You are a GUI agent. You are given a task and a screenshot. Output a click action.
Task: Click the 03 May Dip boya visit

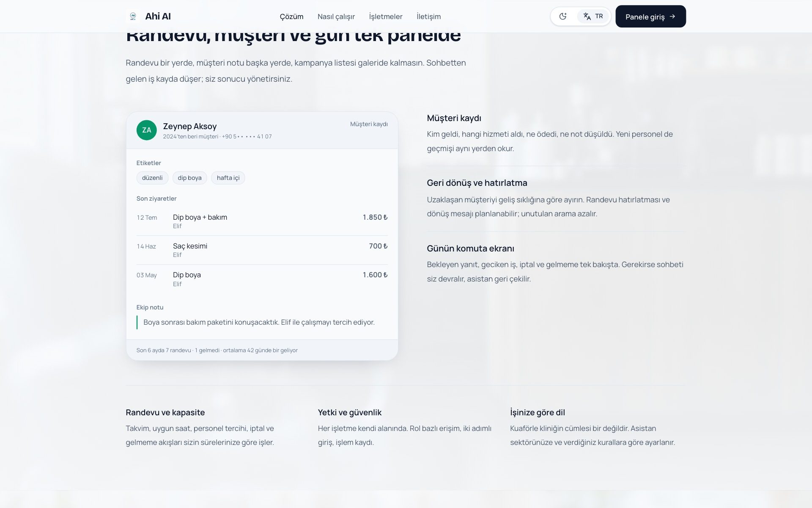[262, 279]
